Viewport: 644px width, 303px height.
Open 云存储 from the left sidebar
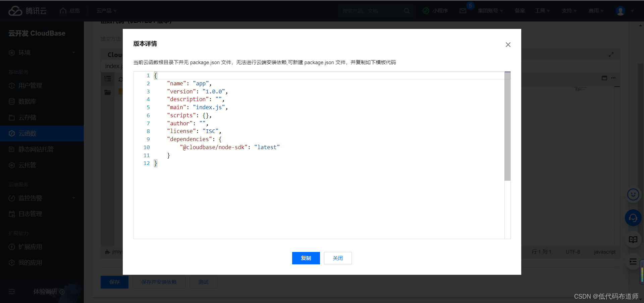pyautogui.click(x=27, y=117)
